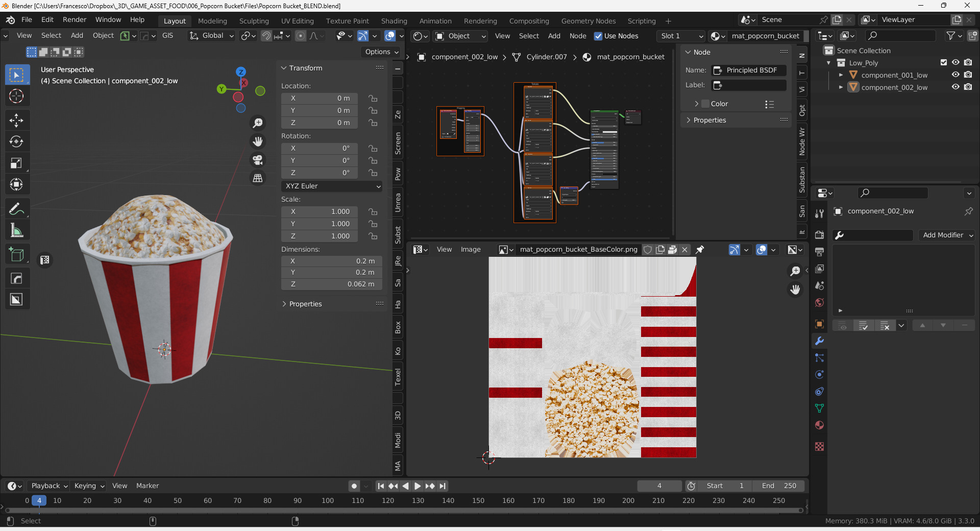Expand the Color section in the Node panel
Image resolution: width=980 pixels, height=531 pixels.
click(x=696, y=104)
